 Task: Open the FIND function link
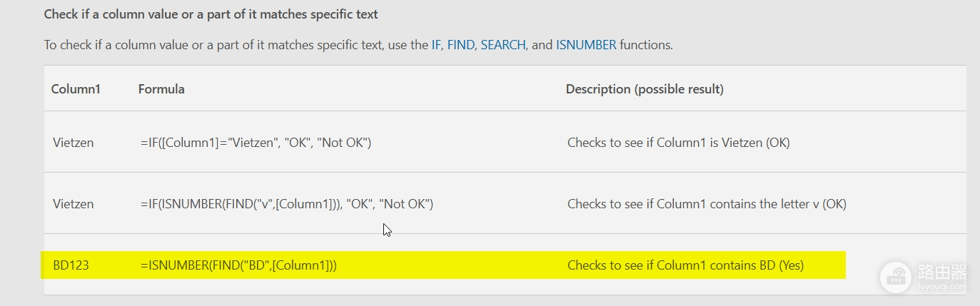tap(460, 44)
